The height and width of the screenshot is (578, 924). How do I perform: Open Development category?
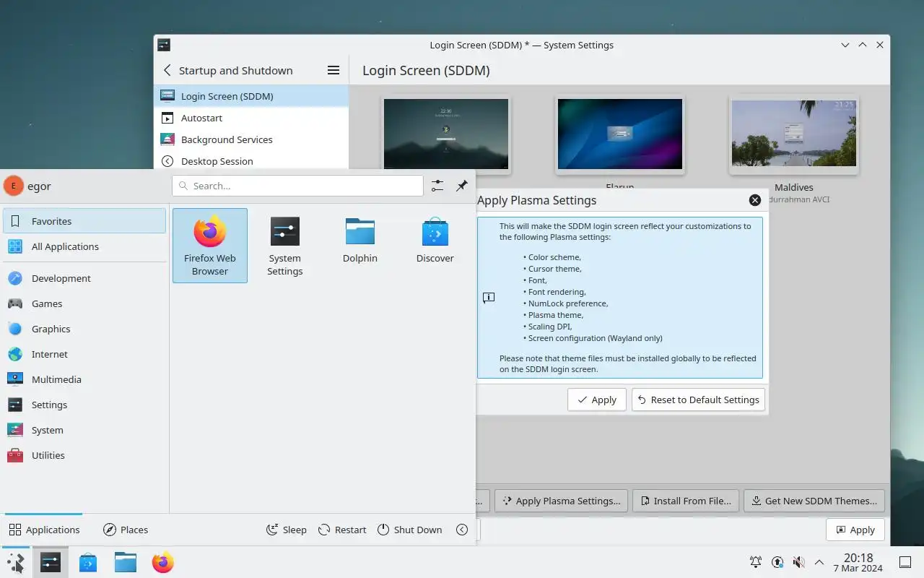[84, 278]
